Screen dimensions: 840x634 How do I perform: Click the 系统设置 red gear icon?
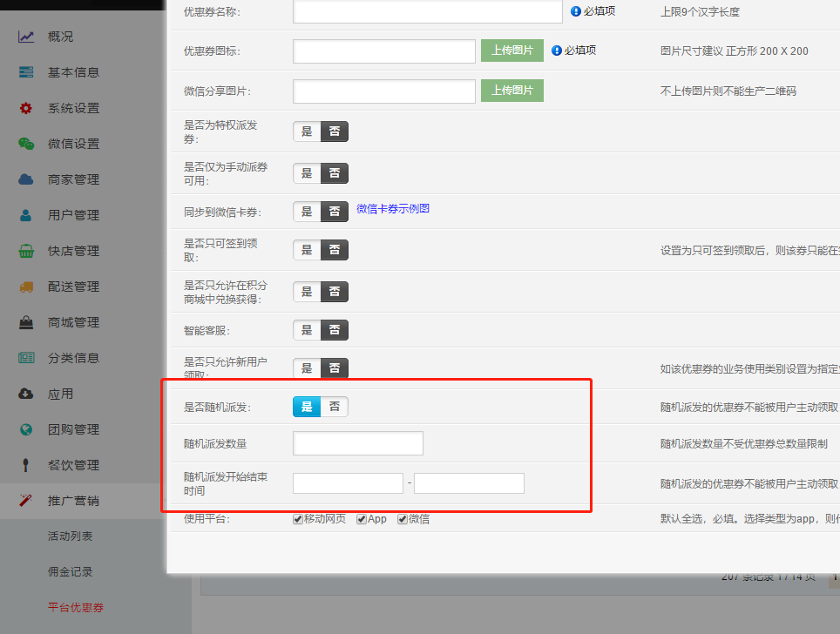[26, 108]
